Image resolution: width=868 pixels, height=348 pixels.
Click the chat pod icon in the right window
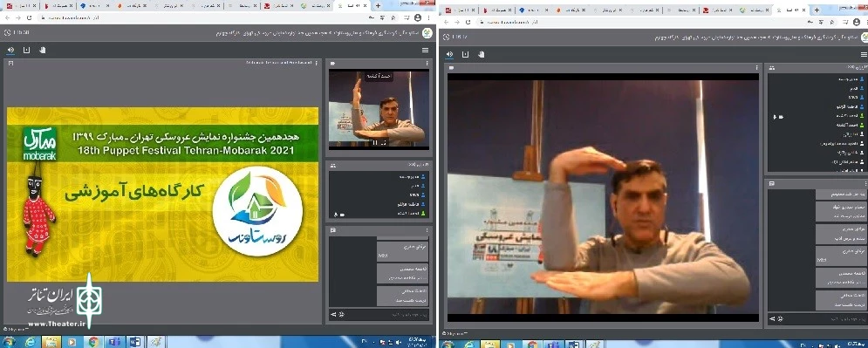tap(772, 183)
